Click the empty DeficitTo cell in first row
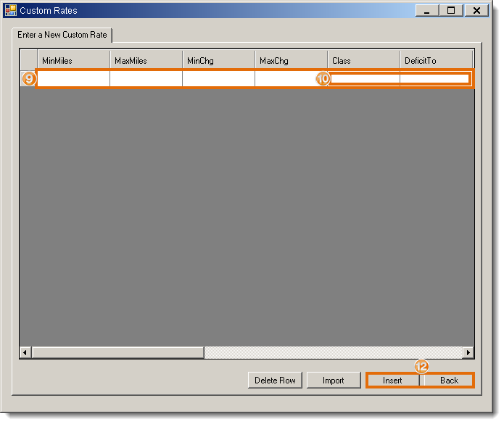The image size is (504, 424). 436,78
